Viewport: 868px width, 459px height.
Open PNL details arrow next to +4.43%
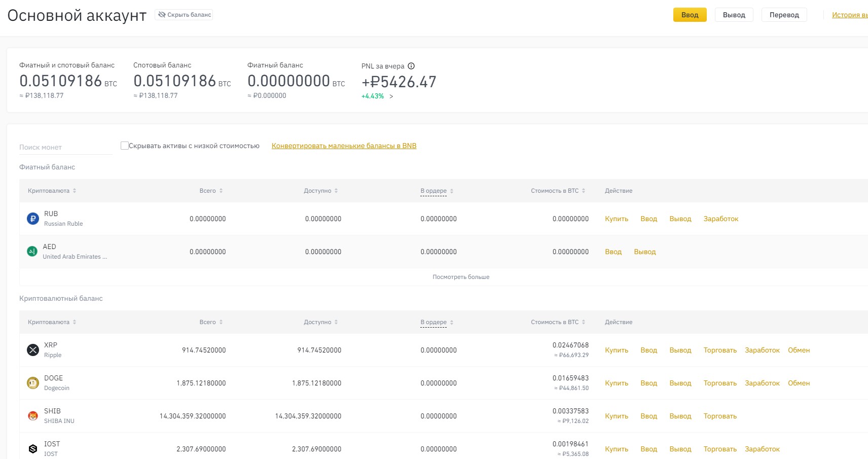tap(391, 96)
